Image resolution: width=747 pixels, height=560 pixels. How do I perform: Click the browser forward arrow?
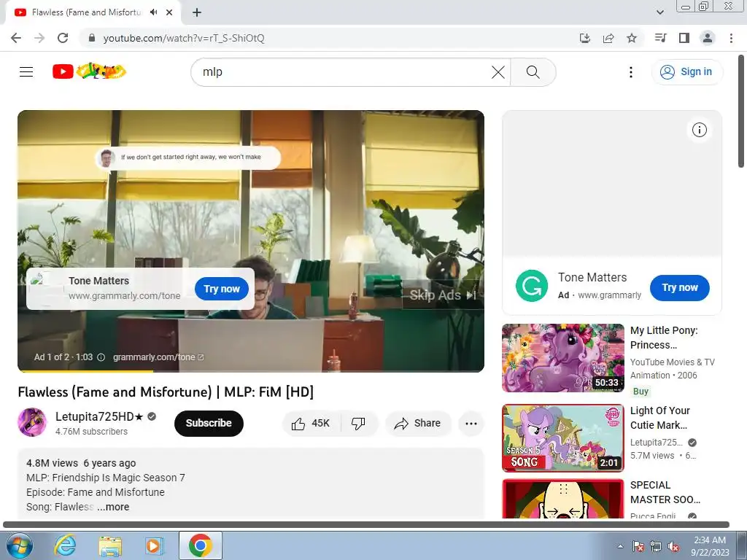[39, 38]
